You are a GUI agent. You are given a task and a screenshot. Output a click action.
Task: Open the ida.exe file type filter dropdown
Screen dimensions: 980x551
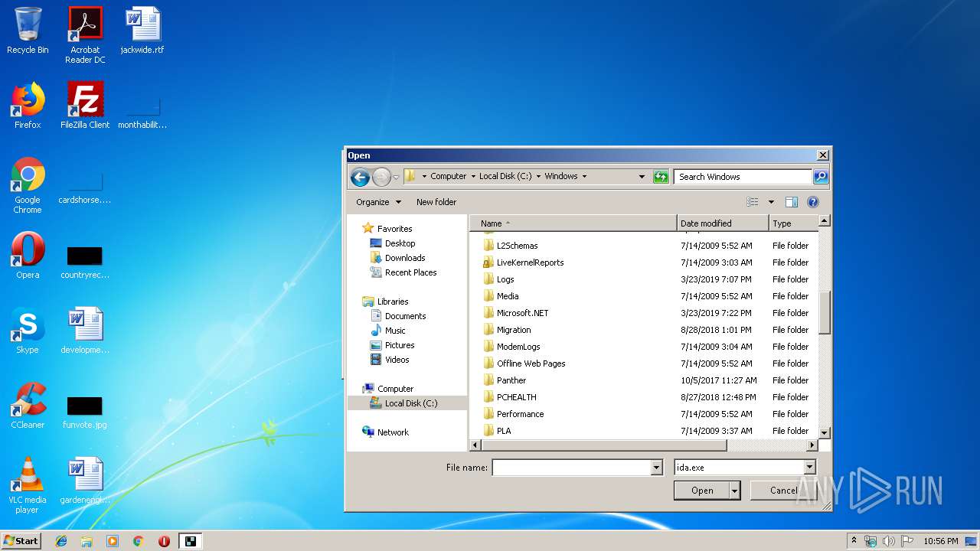click(x=809, y=468)
